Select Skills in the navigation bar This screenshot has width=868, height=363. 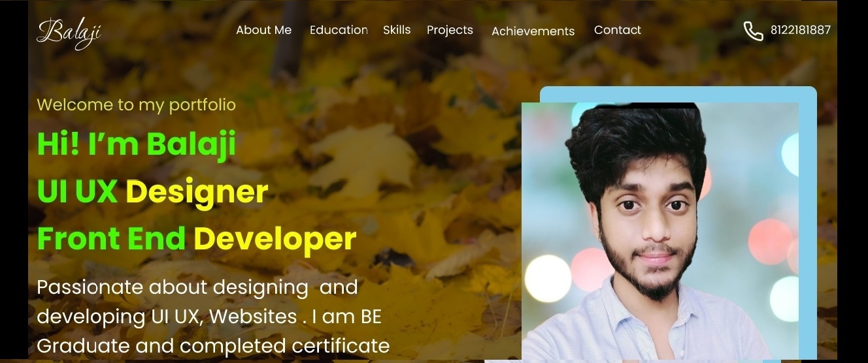click(x=397, y=30)
